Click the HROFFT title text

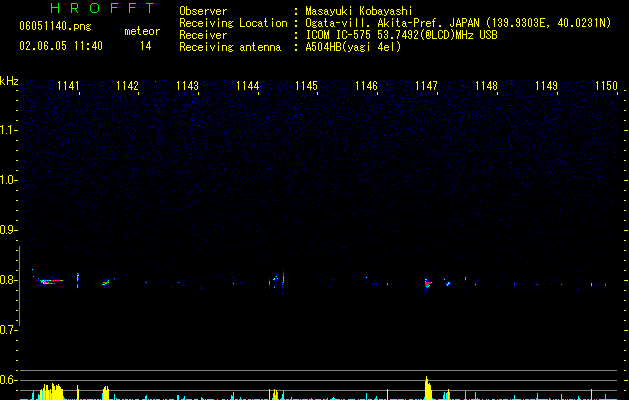(103, 8)
